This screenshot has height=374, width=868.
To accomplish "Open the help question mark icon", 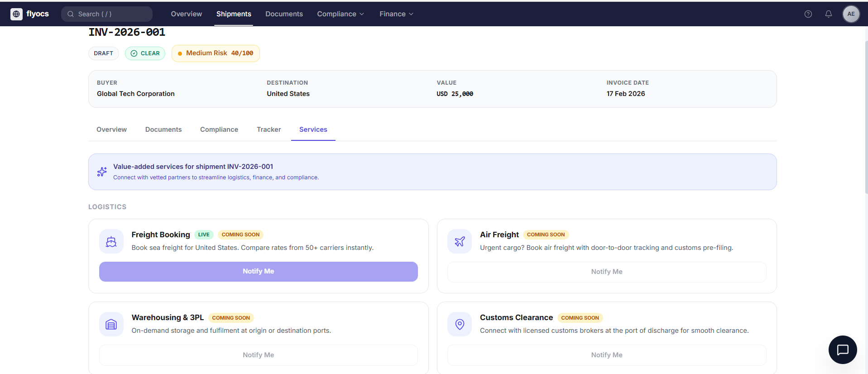I will pyautogui.click(x=808, y=14).
